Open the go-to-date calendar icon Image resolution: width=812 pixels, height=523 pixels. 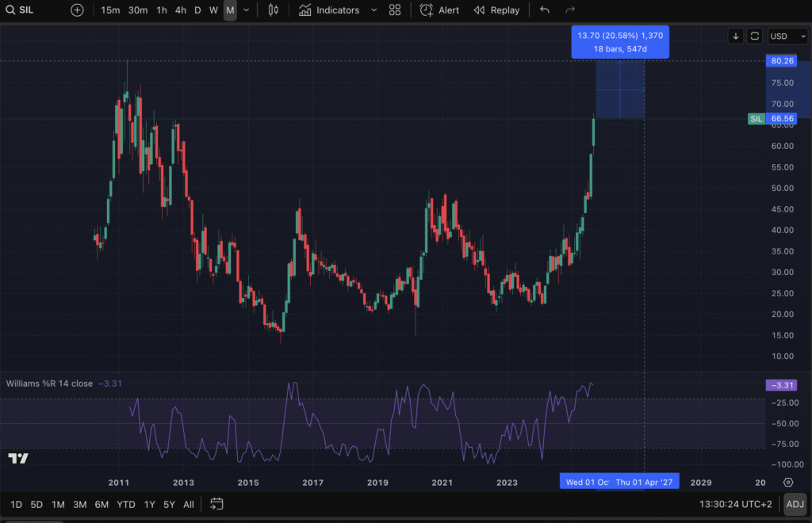(x=216, y=504)
